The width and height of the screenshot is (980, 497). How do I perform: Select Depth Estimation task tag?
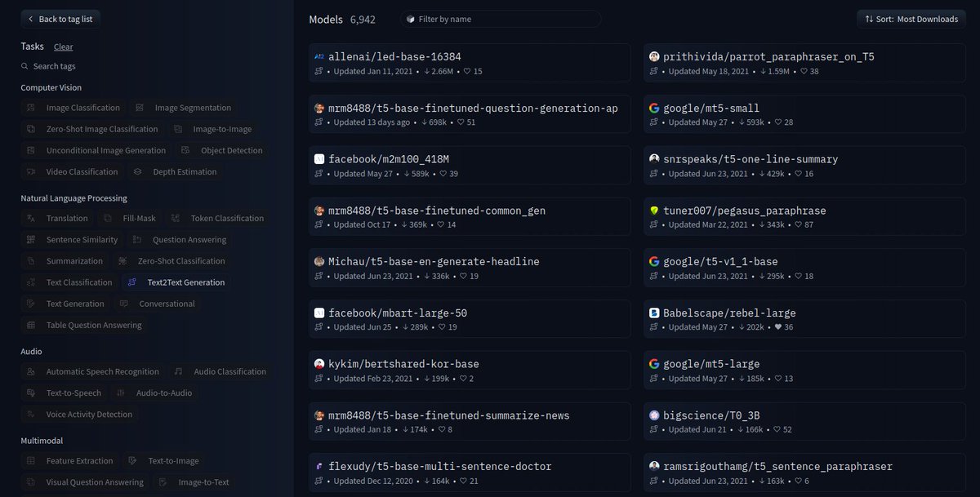pos(176,171)
